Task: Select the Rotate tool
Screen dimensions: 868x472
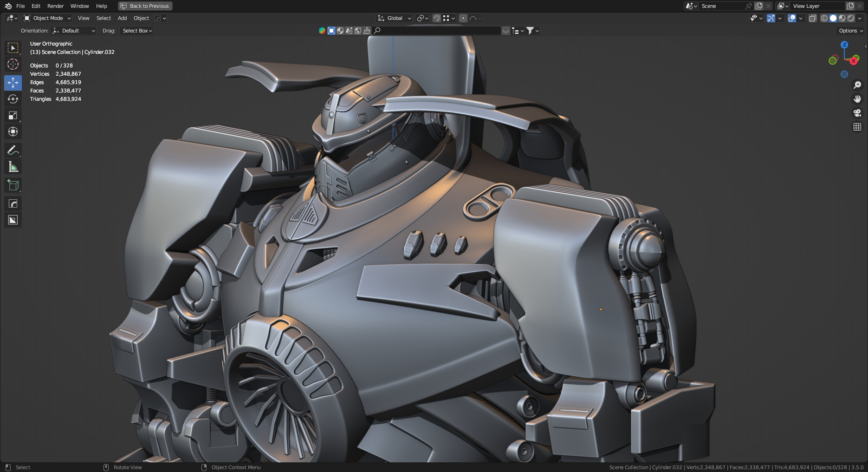Action: coord(13,99)
